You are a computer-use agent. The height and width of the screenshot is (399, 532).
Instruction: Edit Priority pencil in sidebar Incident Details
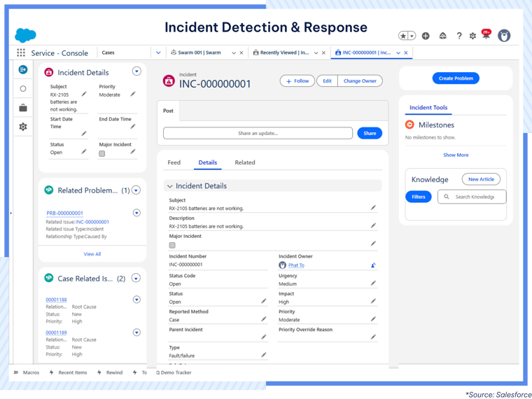[133, 94]
